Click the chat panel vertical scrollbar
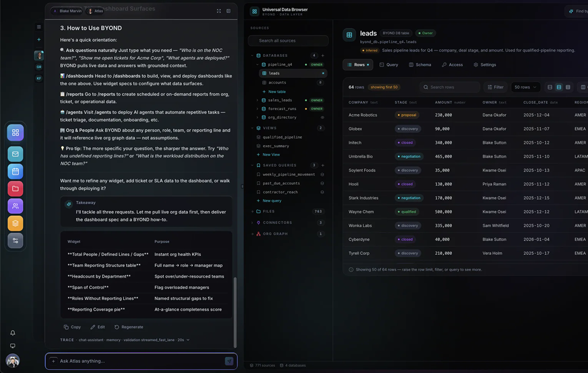 point(235,312)
